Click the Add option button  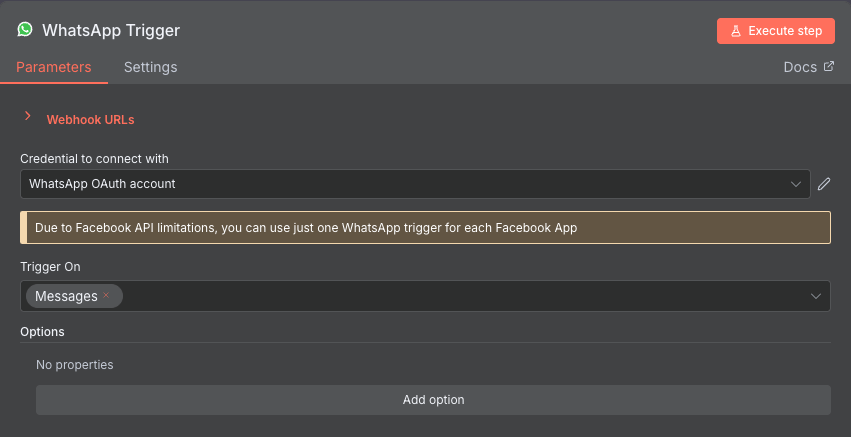(x=433, y=400)
